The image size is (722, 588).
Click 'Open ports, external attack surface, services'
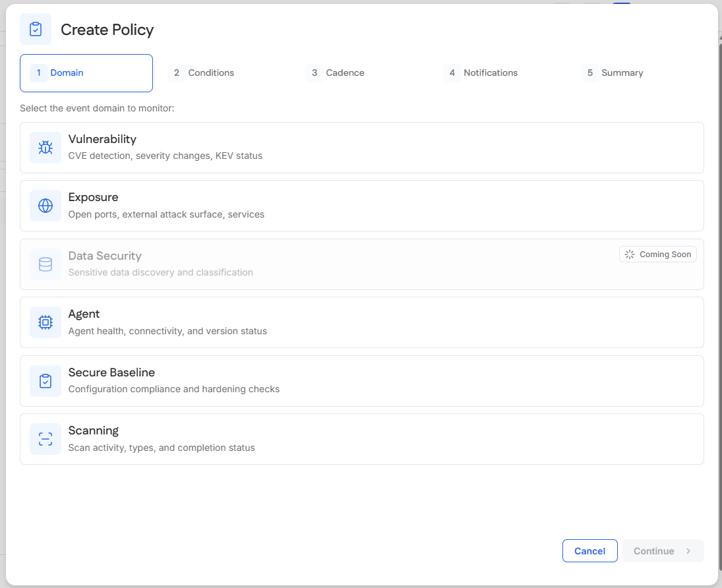click(166, 214)
